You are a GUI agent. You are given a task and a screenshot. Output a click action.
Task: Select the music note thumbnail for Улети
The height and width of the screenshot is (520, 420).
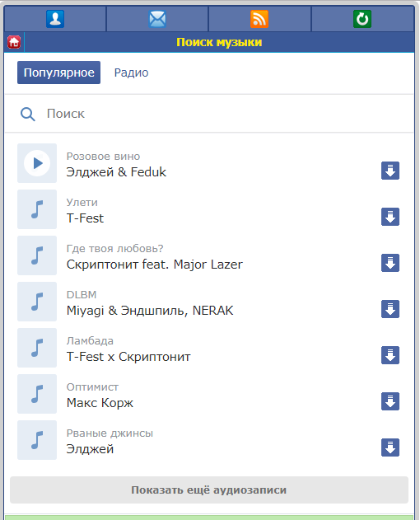click(37, 209)
